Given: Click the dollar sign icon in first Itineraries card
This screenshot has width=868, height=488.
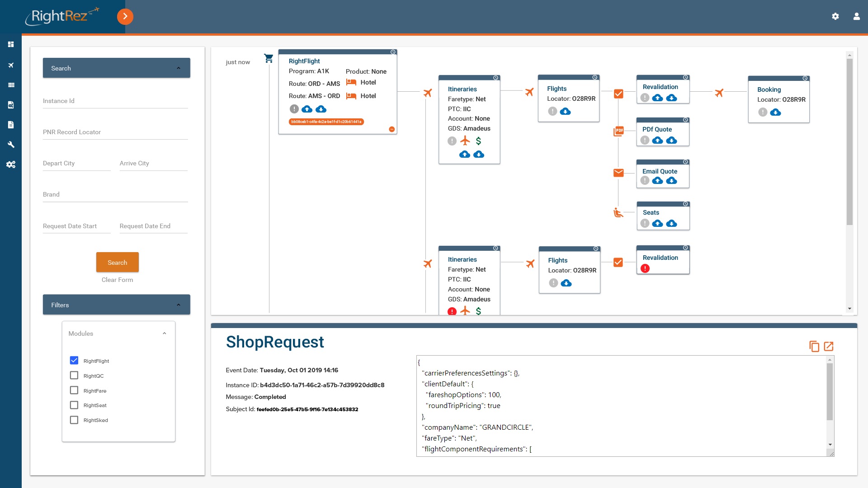Looking at the screenshot, I should (478, 141).
